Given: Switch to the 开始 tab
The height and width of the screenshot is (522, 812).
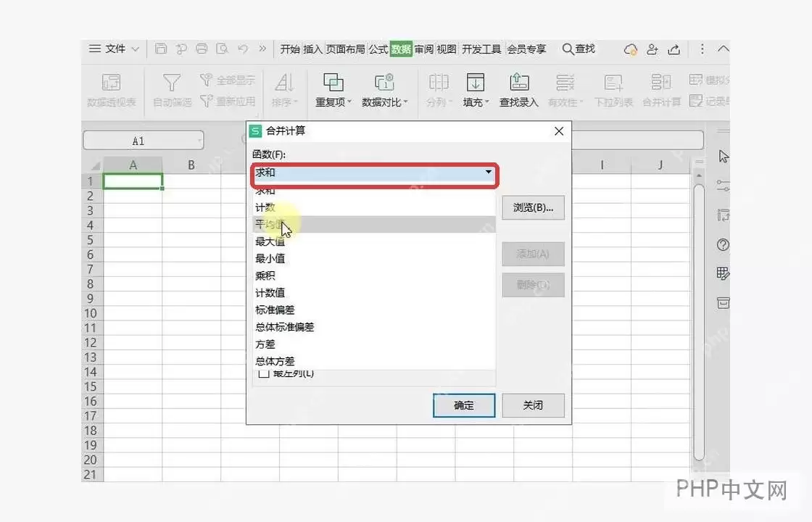Looking at the screenshot, I should pyautogui.click(x=290, y=49).
